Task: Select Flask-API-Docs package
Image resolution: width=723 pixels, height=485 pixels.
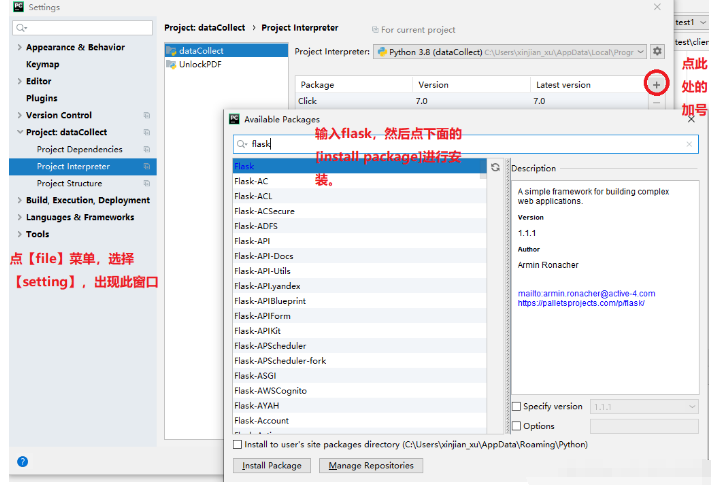Action: pyautogui.click(x=359, y=256)
